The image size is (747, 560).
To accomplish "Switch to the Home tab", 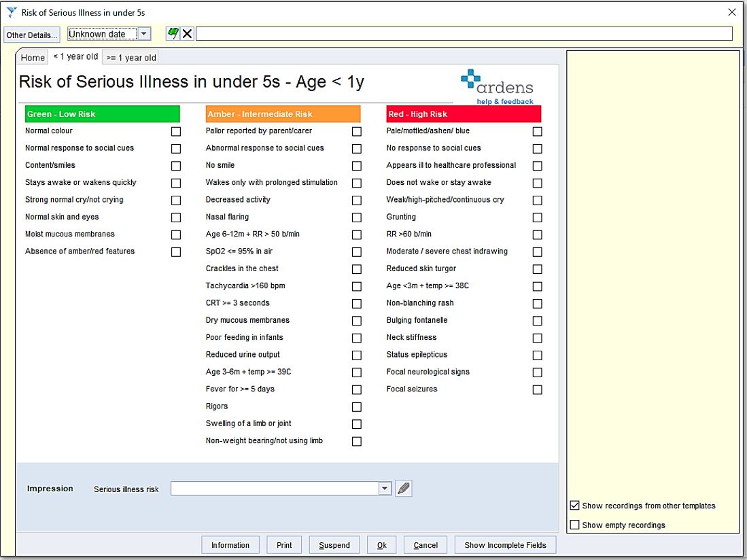I will tap(33, 58).
